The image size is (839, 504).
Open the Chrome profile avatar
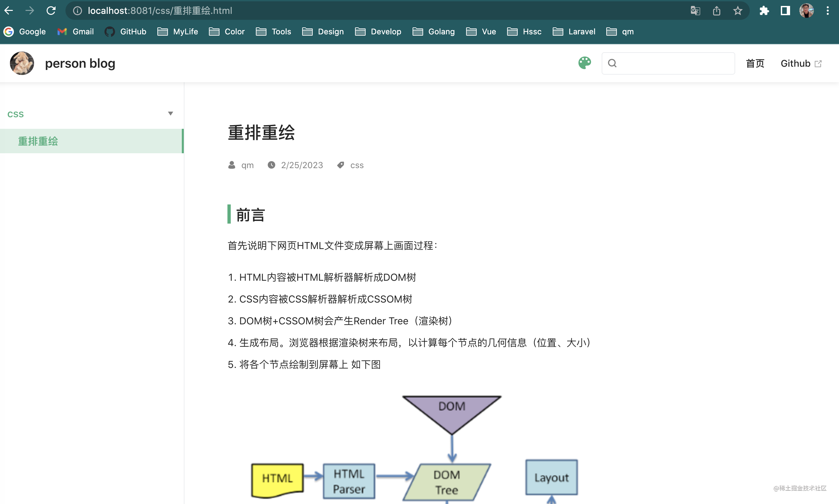pos(806,11)
